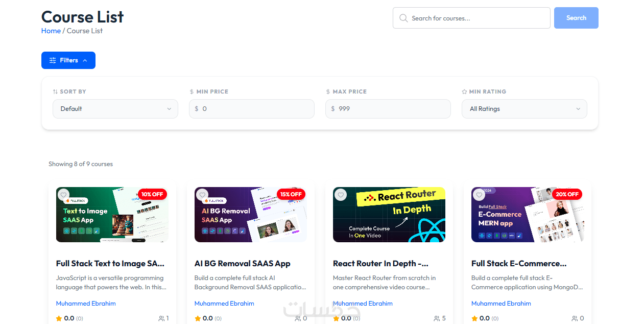This screenshot has width=644, height=324.
Task: Toggle wishlist heart on React Router course
Action: [341, 195]
